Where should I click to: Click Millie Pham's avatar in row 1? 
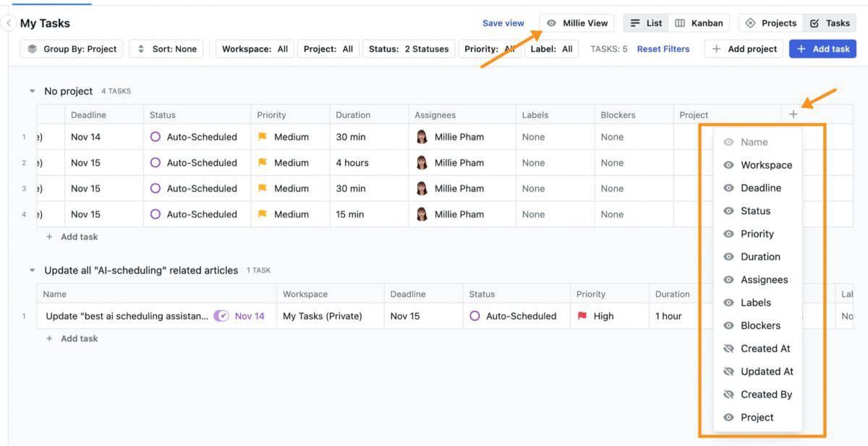pos(422,137)
